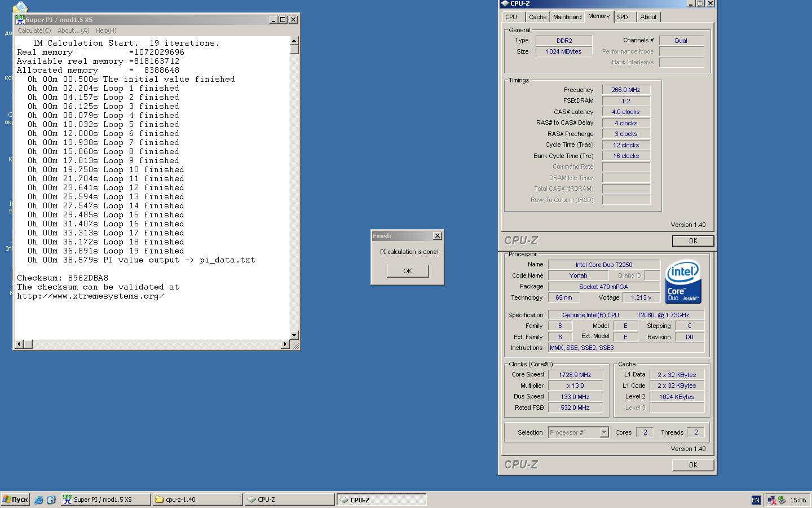Launch Internet Explorer from quick launch

(x=39, y=500)
